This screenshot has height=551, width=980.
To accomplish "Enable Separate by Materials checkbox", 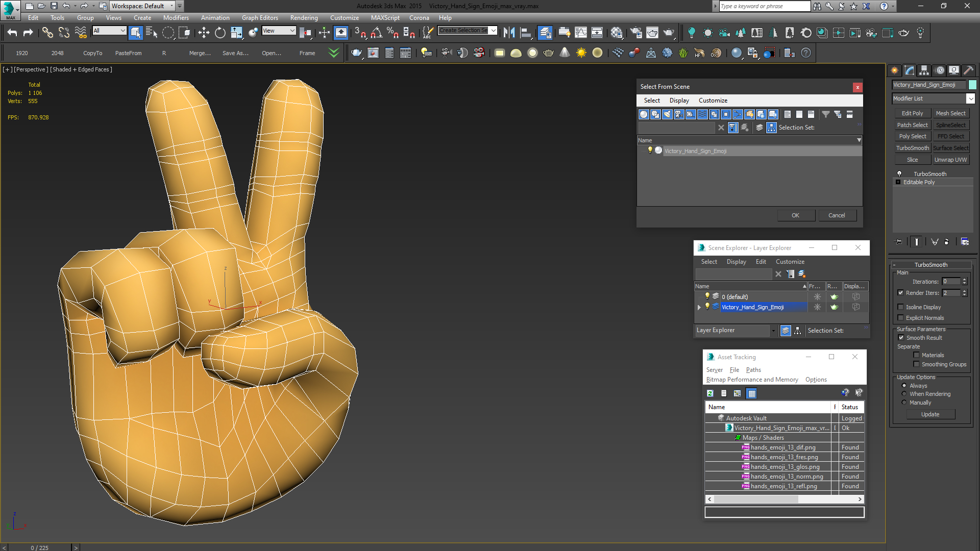I will pyautogui.click(x=917, y=355).
